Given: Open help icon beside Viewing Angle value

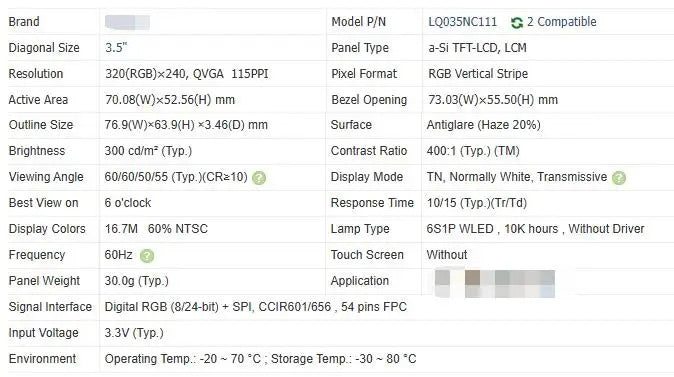Looking at the screenshot, I should coord(259,178).
